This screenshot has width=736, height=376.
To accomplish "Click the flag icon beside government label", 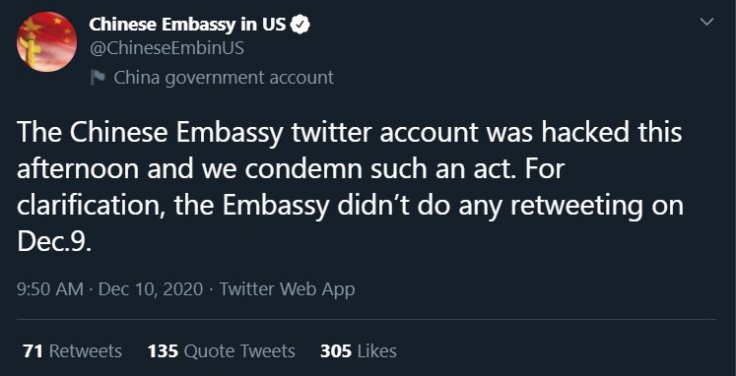I will 98,77.
